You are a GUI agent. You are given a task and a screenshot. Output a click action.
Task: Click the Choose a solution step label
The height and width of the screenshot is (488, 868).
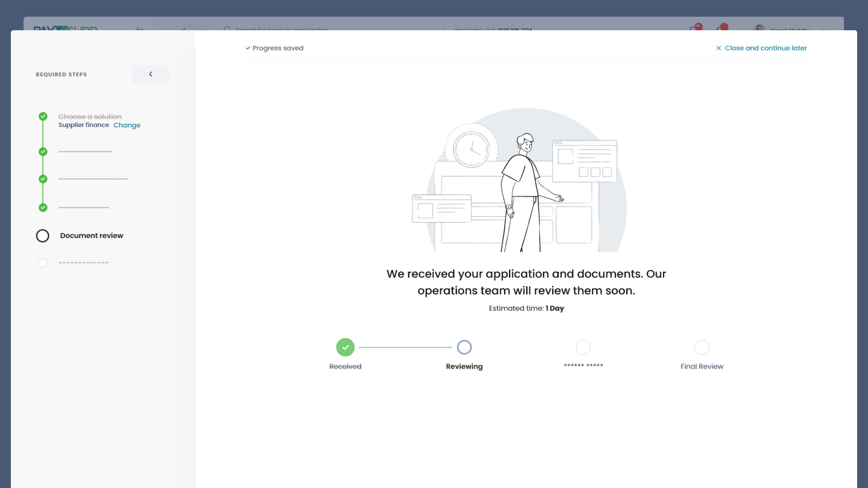[x=90, y=117]
